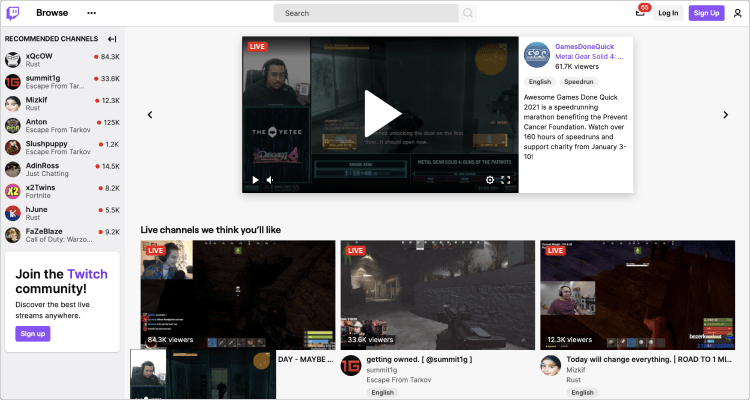Open featured player settings gear
Screen dimensions: 750x400
[x=489, y=180]
